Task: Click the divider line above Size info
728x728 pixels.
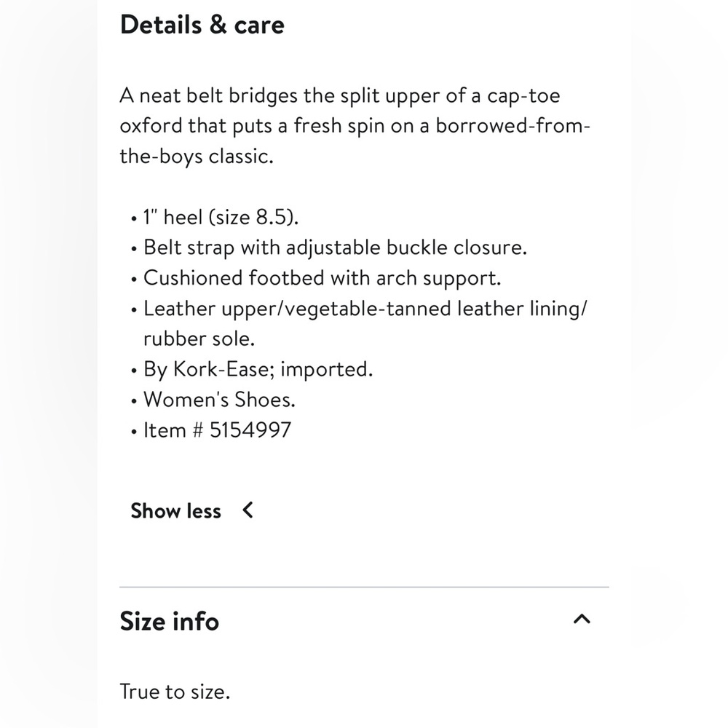Action: 365,587
